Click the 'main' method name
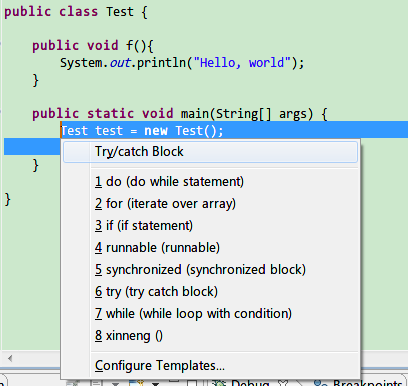 click(x=195, y=114)
